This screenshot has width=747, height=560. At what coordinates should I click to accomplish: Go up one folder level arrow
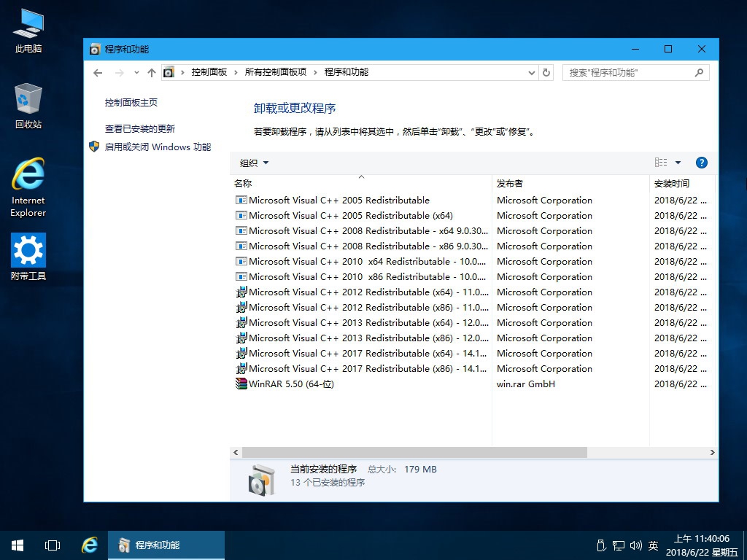tap(152, 73)
